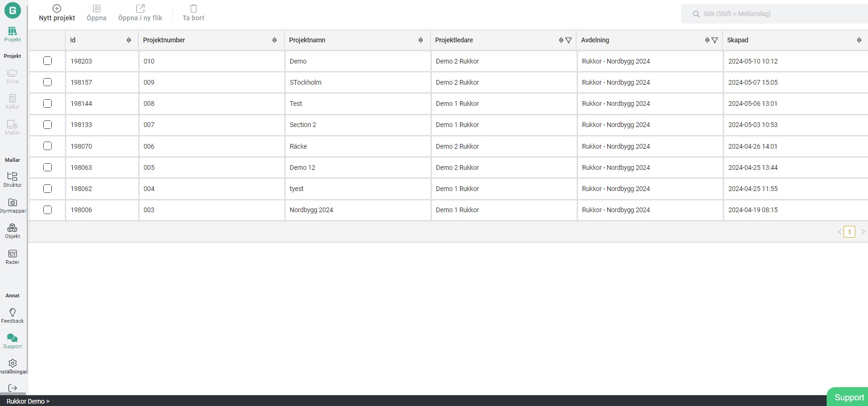Sort by Projektnumber column arrows
The width and height of the screenshot is (868, 406).
click(x=274, y=40)
